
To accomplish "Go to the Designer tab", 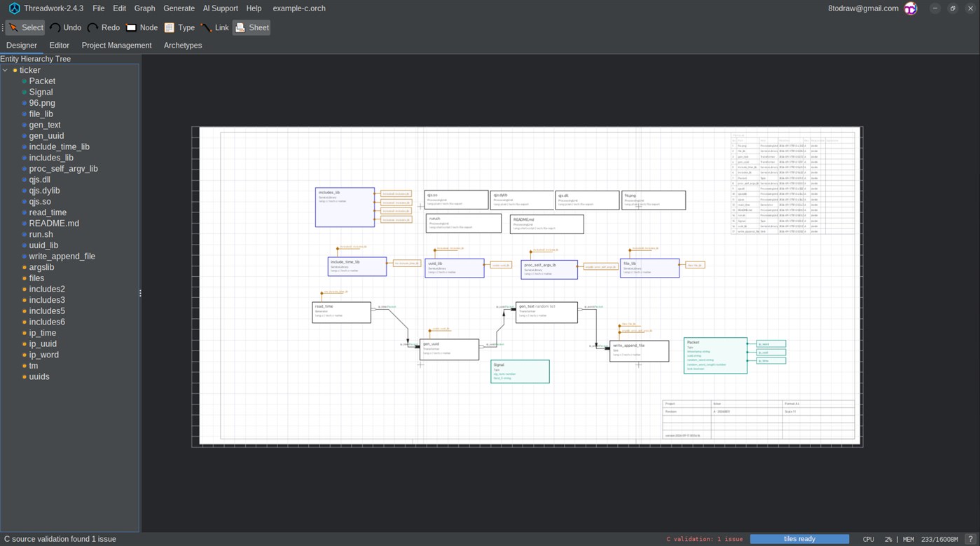I will coord(22,46).
